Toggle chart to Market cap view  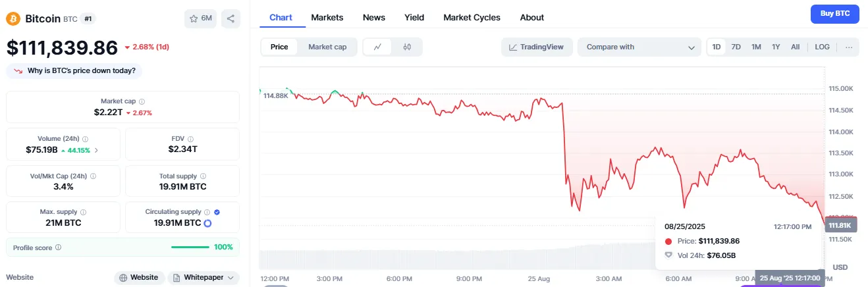coord(327,47)
